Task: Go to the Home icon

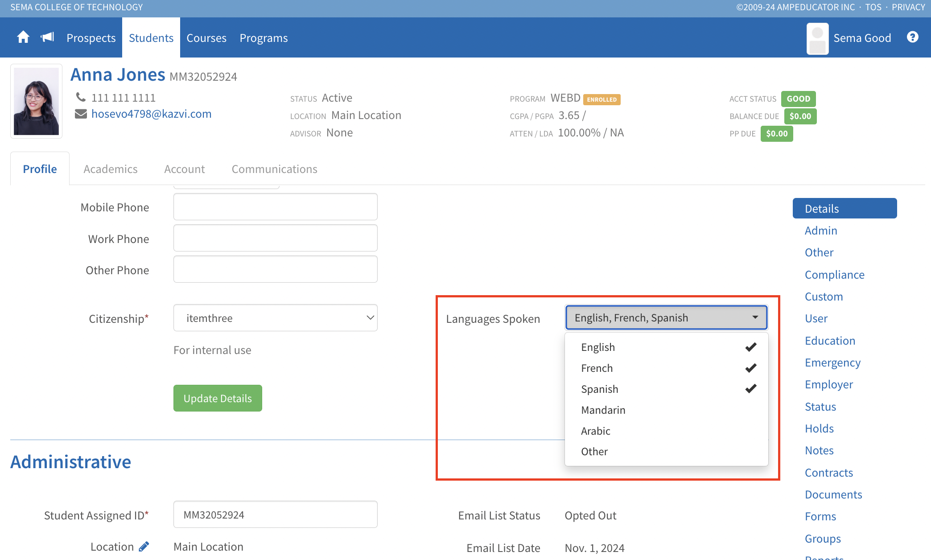Action: pos(23,37)
